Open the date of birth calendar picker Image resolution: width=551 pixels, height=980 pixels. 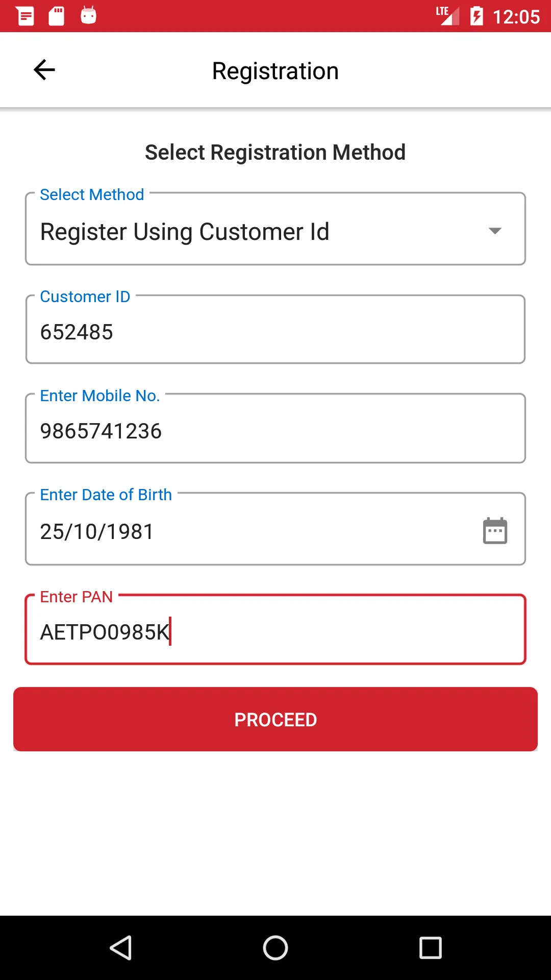495,531
